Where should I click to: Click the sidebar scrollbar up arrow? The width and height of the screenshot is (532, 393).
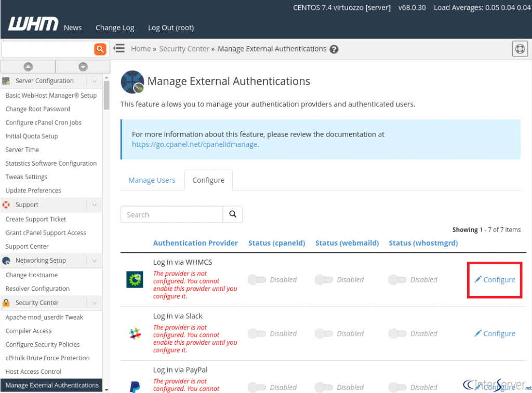coord(107,78)
